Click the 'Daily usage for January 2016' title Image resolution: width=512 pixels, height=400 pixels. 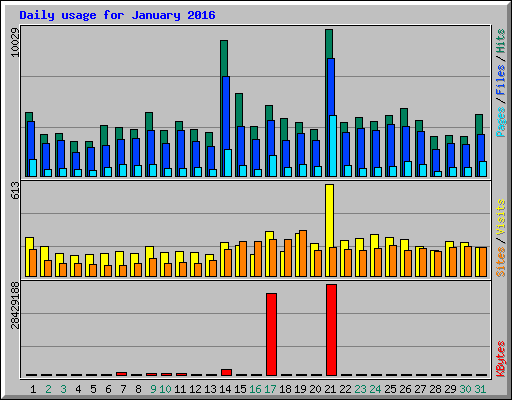117,15
